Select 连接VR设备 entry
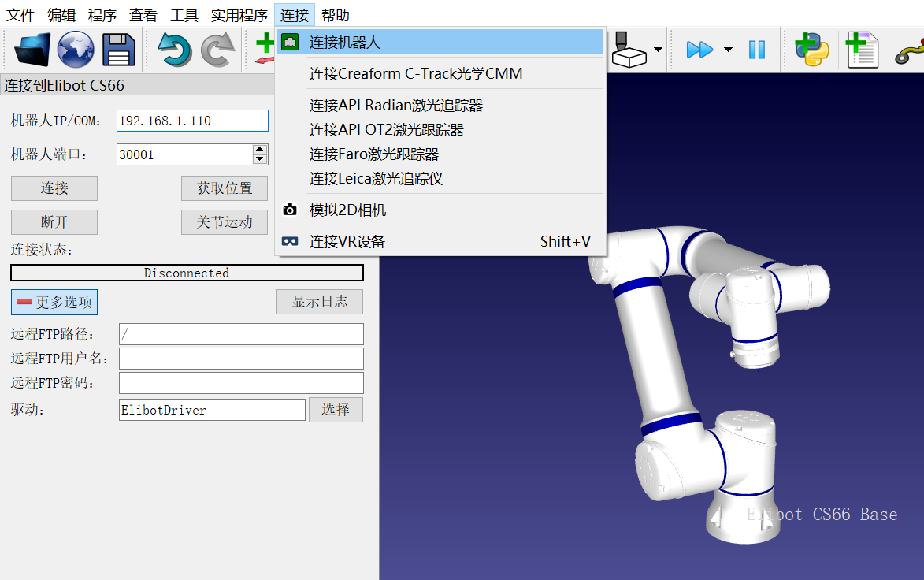 tap(440, 242)
